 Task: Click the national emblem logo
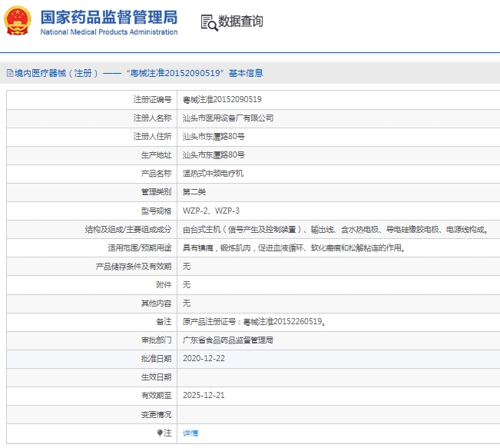click(18, 21)
